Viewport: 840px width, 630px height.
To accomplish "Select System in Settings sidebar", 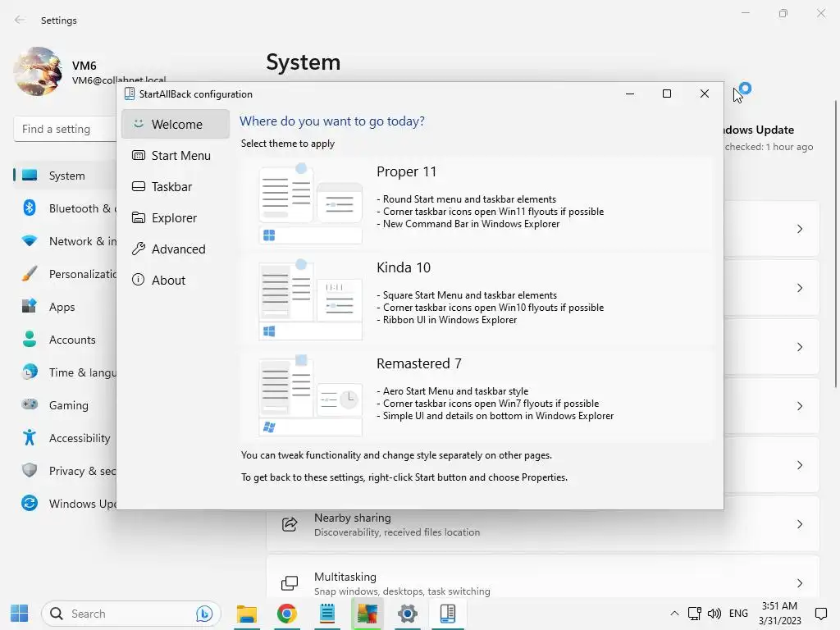I will (65, 176).
